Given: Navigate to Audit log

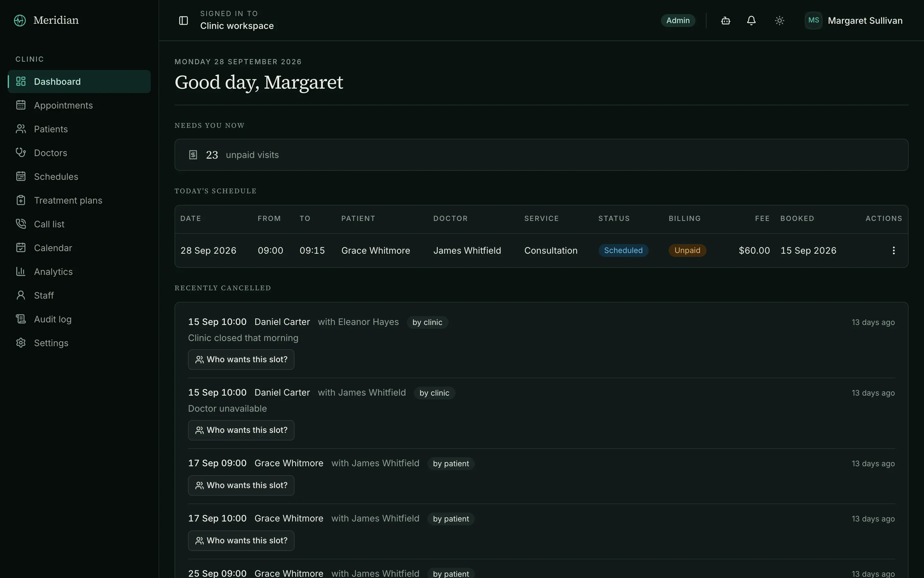Looking at the screenshot, I should pyautogui.click(x=79, y=319).
